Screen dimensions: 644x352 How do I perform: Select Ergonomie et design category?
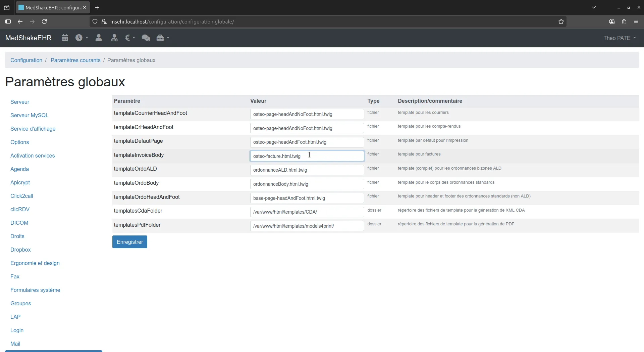[x=35, y=263]
